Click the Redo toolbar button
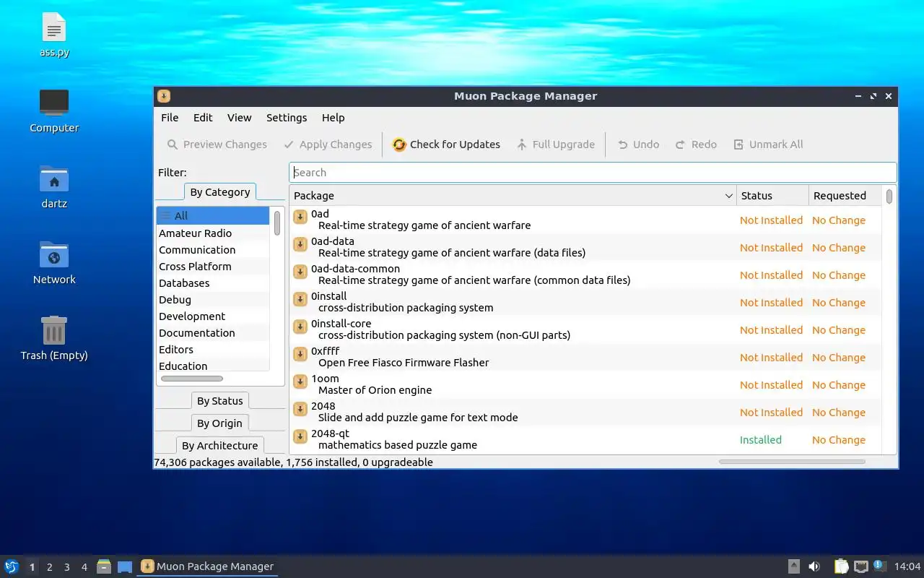Screen dimensions: 924x578 coord(696,144)
